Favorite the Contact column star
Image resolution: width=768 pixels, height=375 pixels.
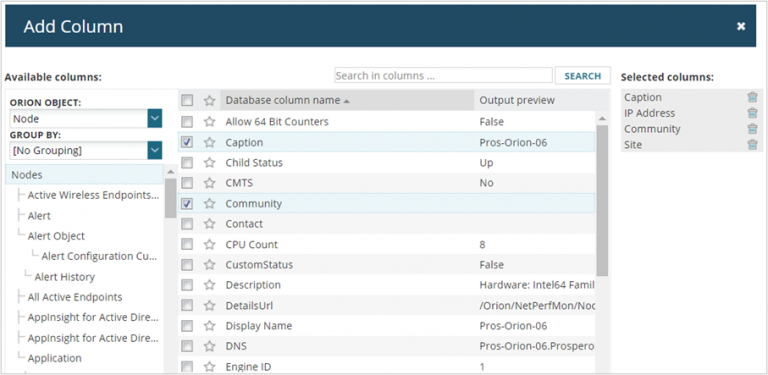click(x=210, y=224)
